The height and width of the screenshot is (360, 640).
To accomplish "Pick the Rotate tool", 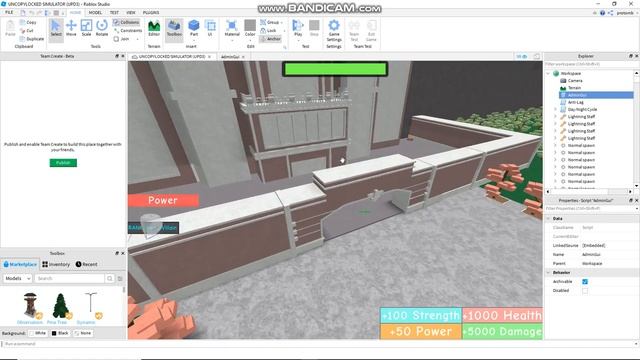I will tap(102, 28).
